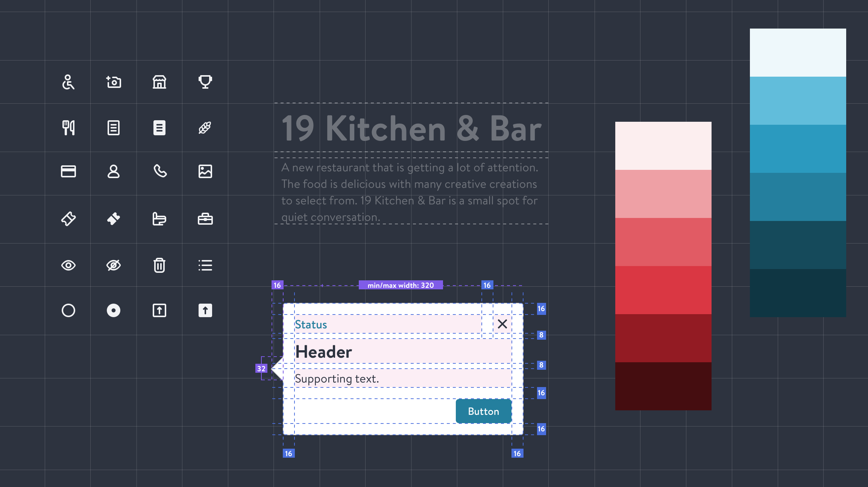The image size is (868, 487).
Task: Select the seat chair icon
Action: pyautogui.click(x=159, y=219)
